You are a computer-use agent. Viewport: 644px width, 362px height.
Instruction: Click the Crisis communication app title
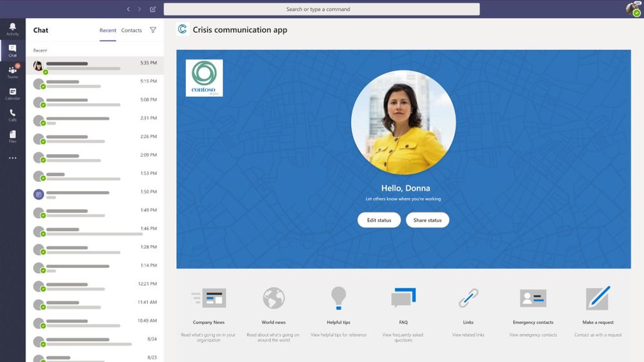point(240,30)
